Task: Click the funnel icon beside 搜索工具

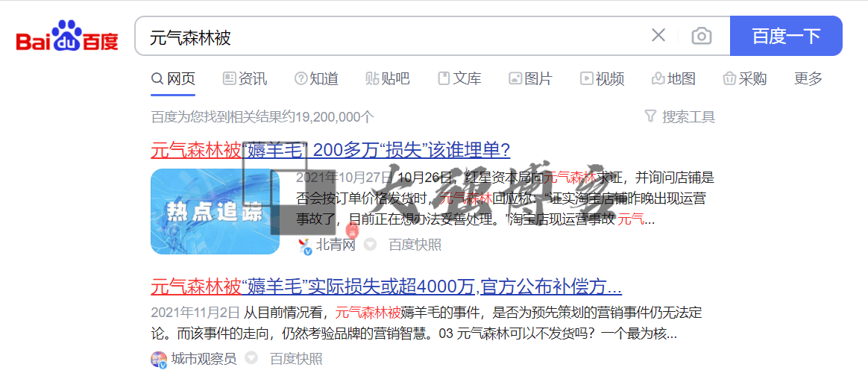Action: 650,116
